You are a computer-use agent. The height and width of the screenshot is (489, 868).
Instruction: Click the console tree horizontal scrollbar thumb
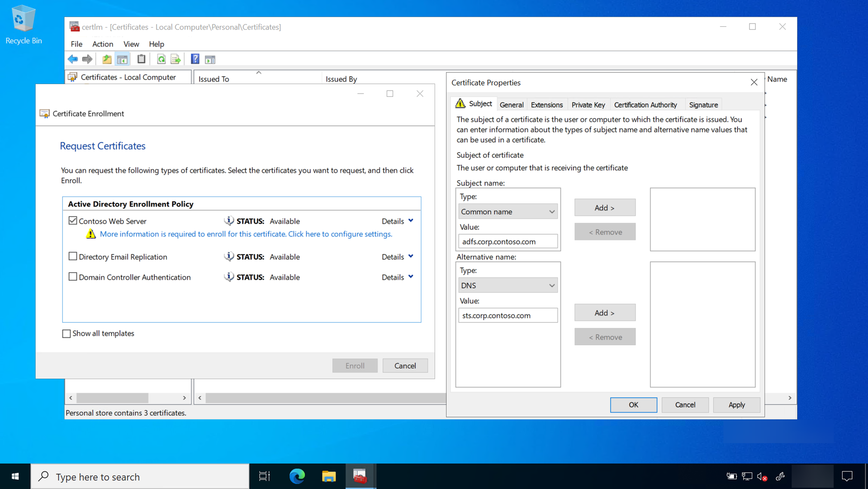(x=112, y=398)
